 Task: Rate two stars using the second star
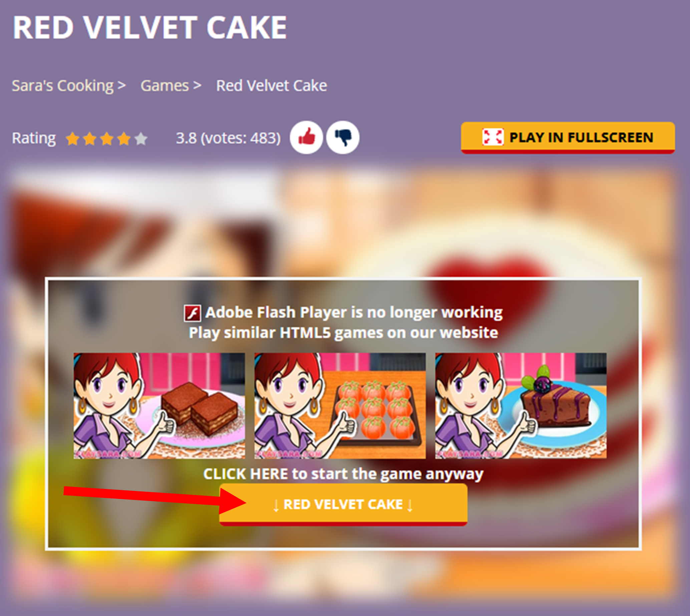pyautogui.click(x=90, y=139)
